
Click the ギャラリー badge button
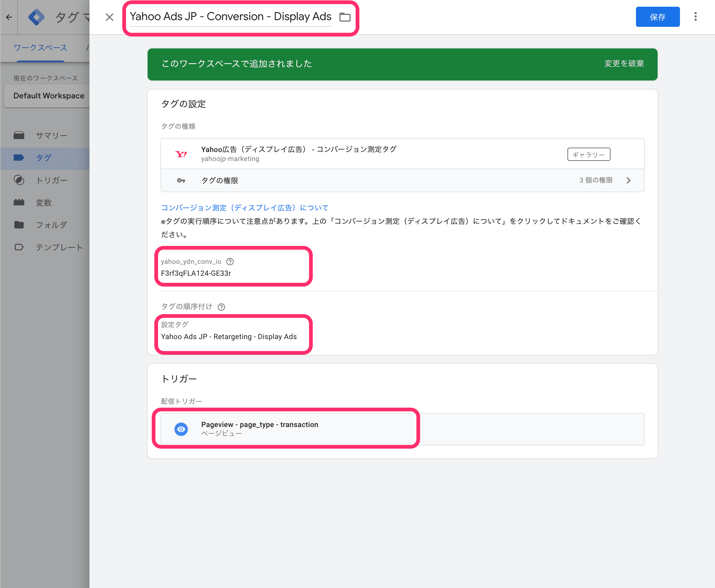(589, 154)
